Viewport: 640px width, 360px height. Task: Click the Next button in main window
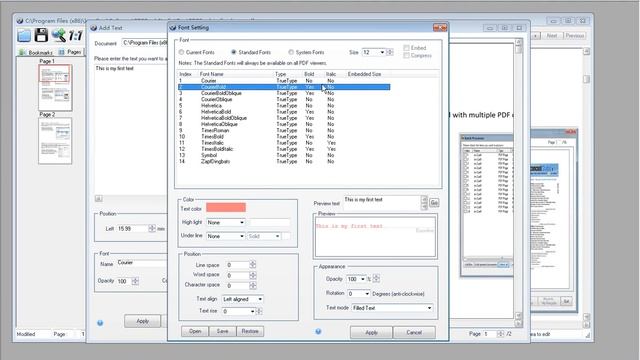[552, 36]
